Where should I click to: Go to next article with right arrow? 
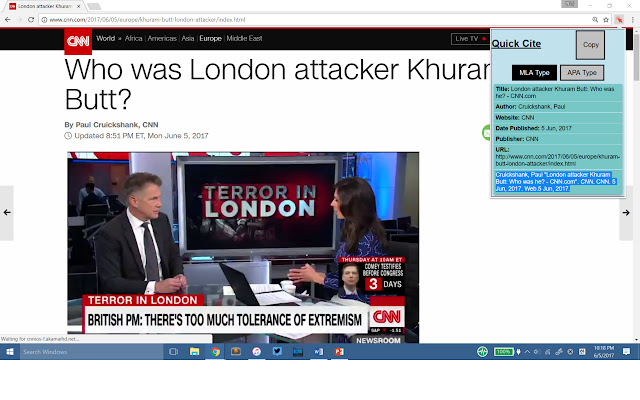coord(626,213)
